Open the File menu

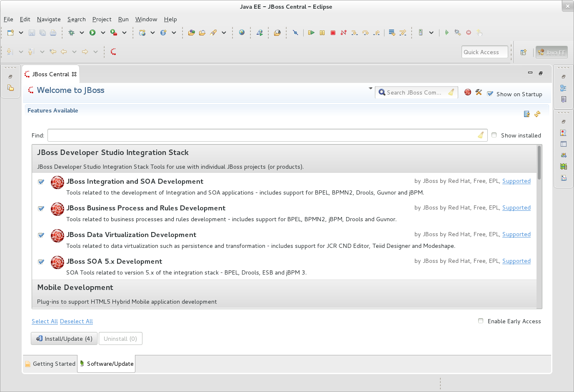[8, 19]
